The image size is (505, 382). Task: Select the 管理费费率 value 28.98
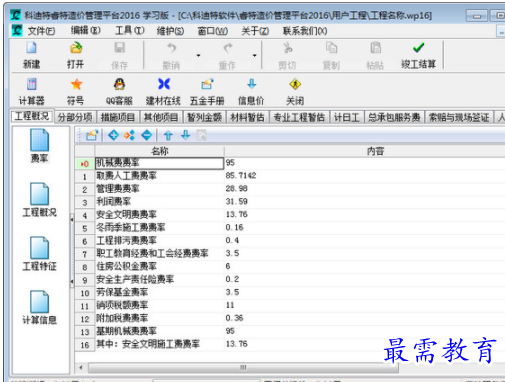pos(236,189)
